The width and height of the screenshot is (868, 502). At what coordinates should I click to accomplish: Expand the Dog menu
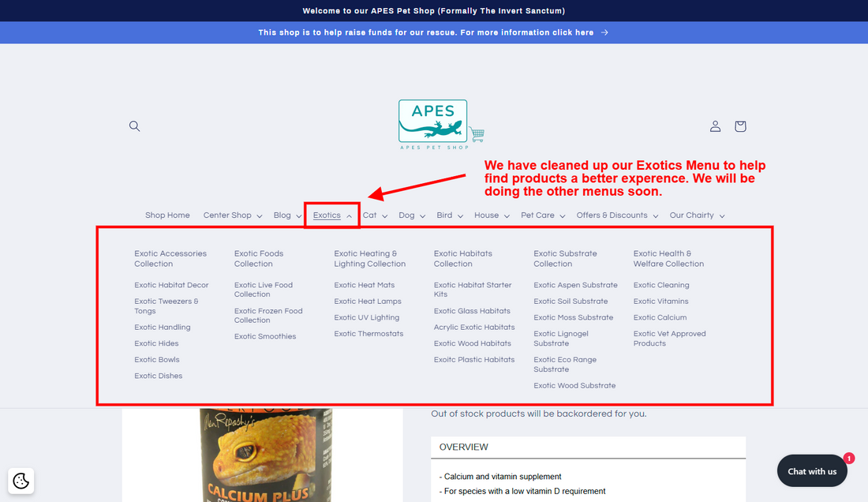tap(412, 215)
